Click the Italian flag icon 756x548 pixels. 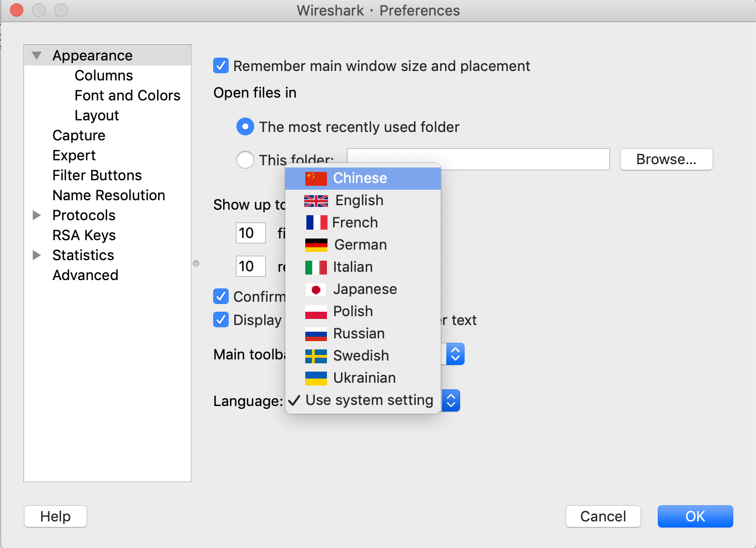316,267
